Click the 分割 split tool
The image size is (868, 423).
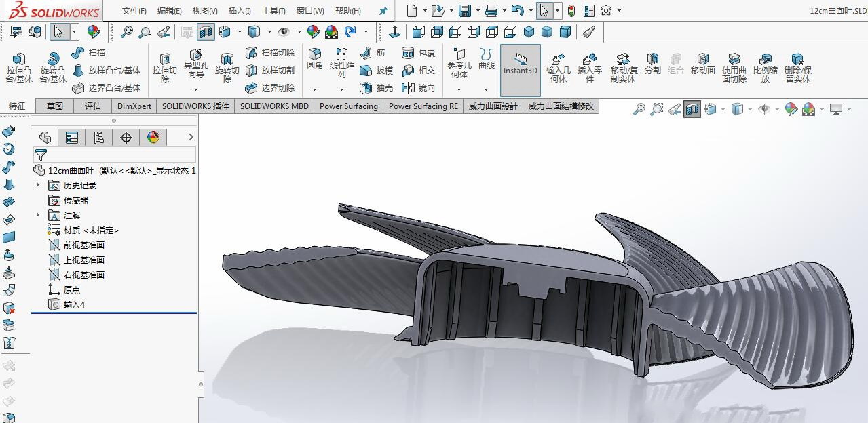pyautogui.click(x=652, y=64)
